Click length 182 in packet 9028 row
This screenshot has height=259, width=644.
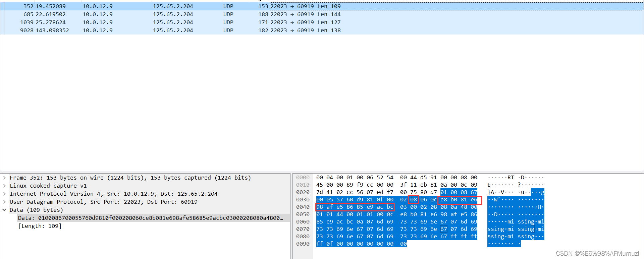263,30
